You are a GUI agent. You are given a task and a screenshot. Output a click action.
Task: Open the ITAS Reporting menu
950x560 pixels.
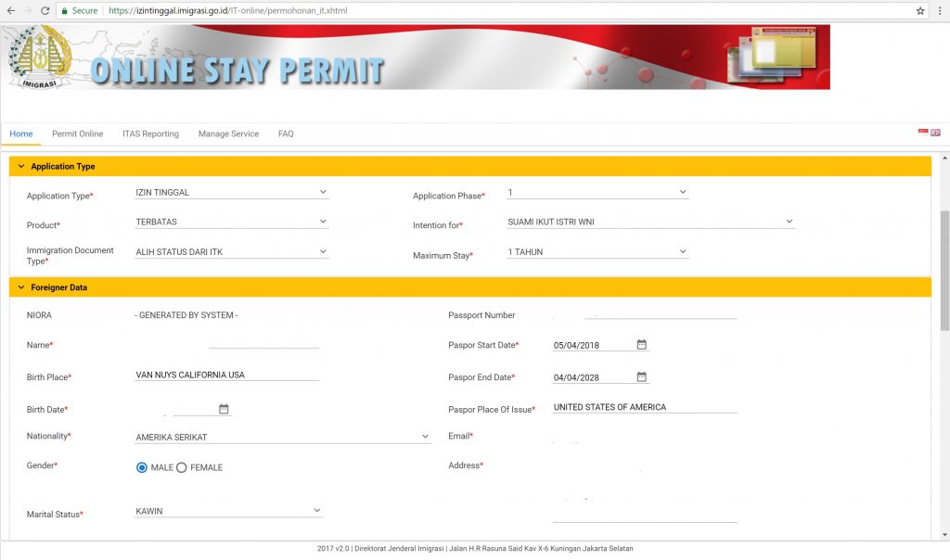tap(150, 134)
